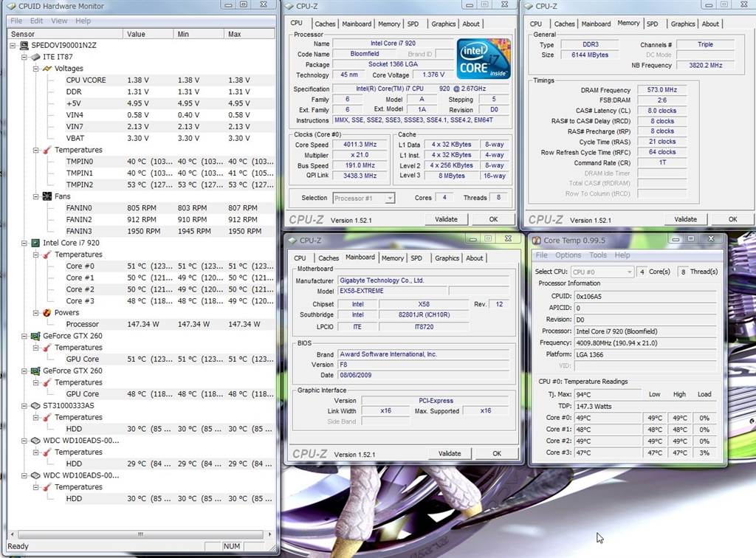Click the ITE IT87 chip icon
756x558 pixels.
35,57
